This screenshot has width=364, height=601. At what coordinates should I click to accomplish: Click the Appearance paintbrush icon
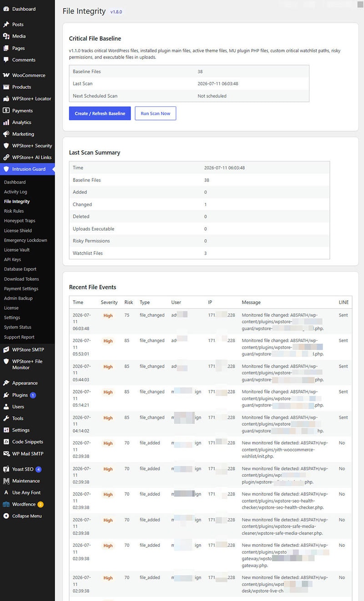pyautogui.click(x=6, y=383)
